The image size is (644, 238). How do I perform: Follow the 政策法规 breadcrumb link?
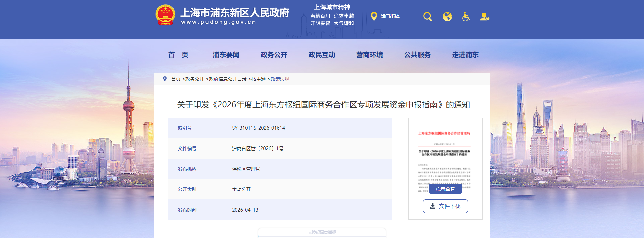pyautogui.click(x=280, y=79)
